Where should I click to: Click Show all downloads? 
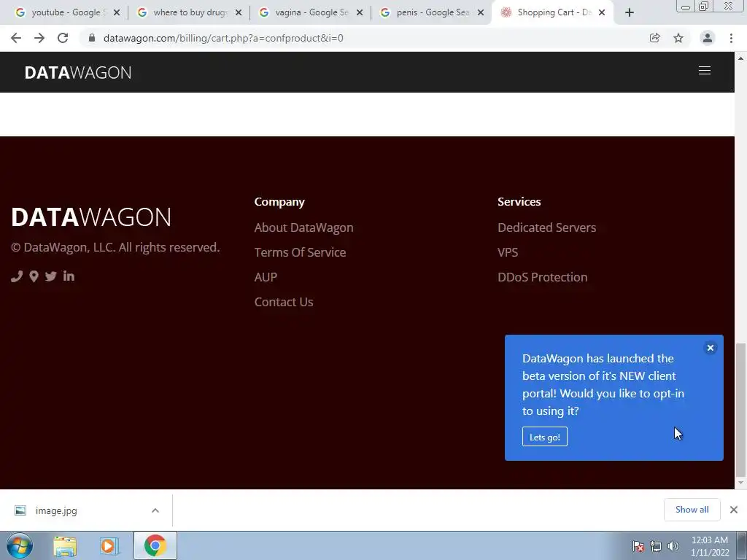692,510
